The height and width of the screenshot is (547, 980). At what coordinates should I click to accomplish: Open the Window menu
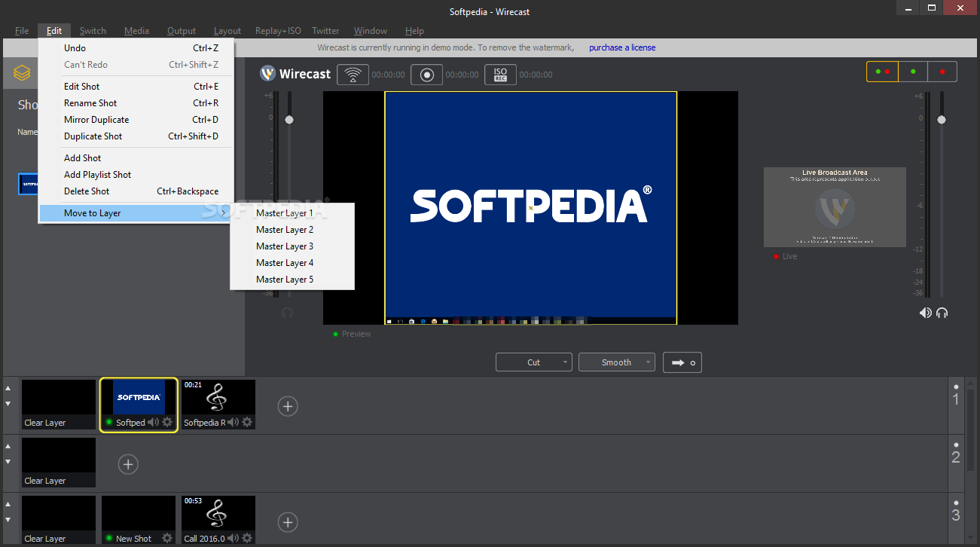click(x=371, y=31)
